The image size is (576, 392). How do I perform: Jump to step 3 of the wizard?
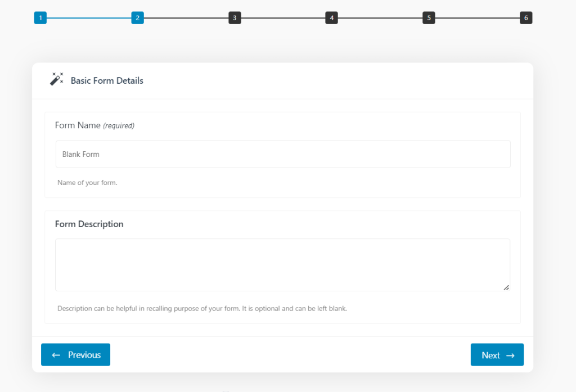pos(235,17)
